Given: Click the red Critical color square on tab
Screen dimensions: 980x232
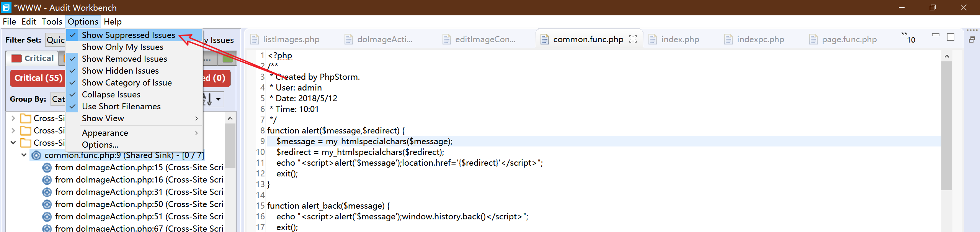Looking at the screenshot, I should 16,58.
